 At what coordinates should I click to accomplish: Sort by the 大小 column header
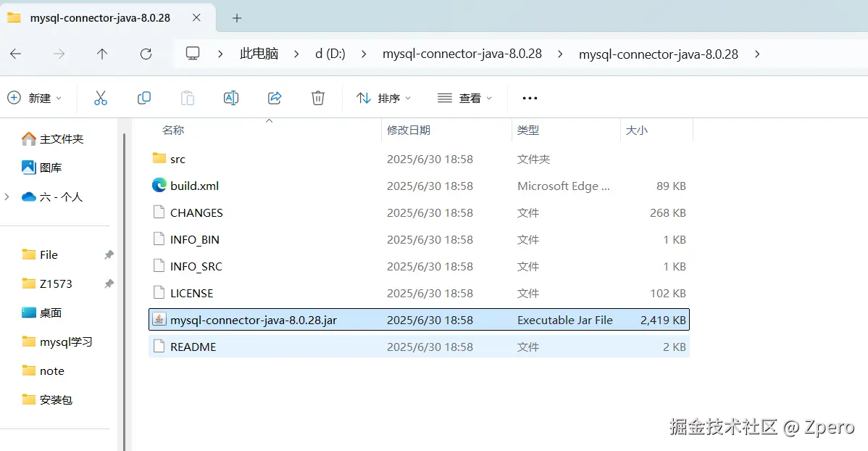coord(637,131)
